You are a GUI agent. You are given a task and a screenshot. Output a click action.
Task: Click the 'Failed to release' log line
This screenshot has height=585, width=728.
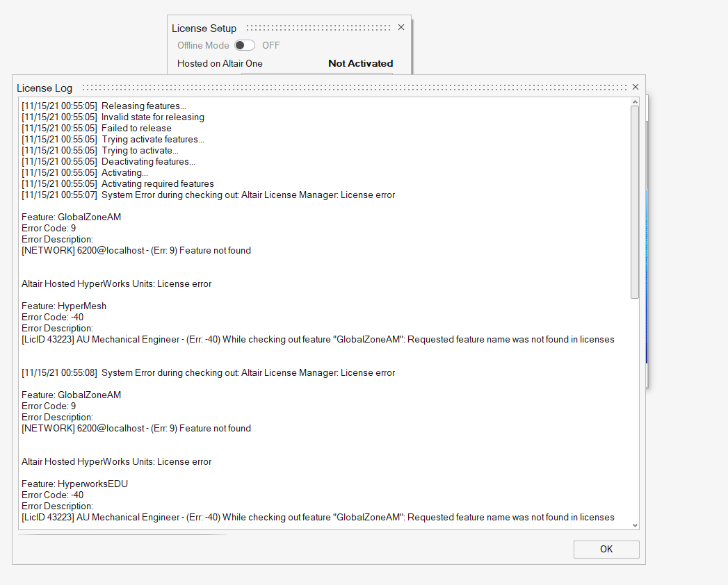(97, 128)
